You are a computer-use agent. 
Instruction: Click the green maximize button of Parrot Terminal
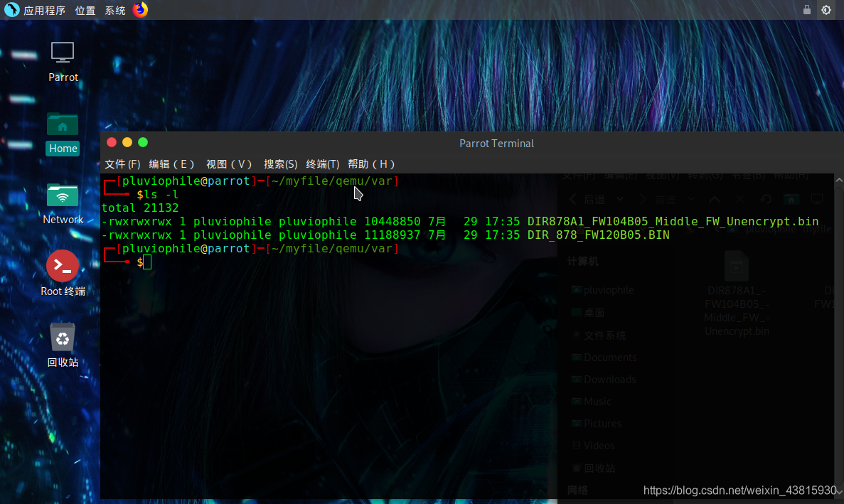click(x=143, y=142)
